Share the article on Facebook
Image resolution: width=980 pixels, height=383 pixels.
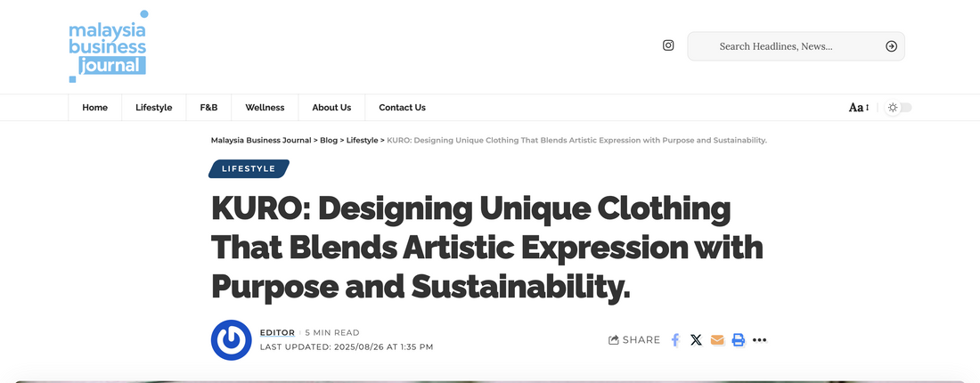(675, 340)
